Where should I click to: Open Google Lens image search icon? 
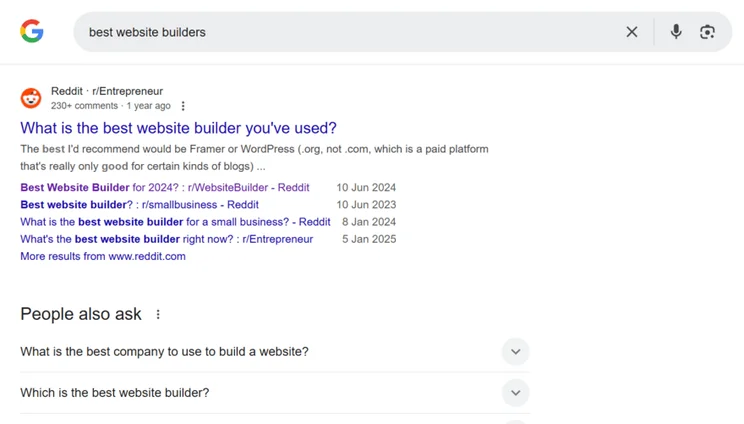coord(707,32)
